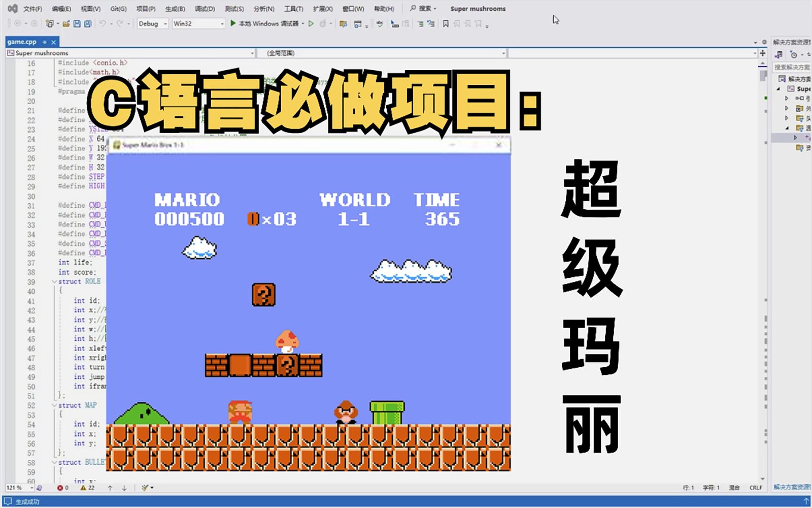Screen dimensions: 812x508
Task: Click the navigate forward toolbar icon
Action: click(34, 23)
